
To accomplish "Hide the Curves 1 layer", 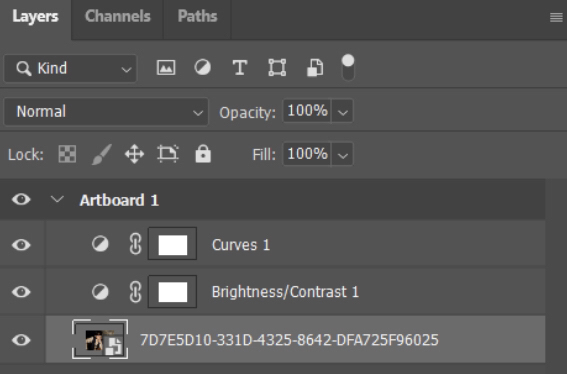I will pyautogui.click(x=21, y=245).
